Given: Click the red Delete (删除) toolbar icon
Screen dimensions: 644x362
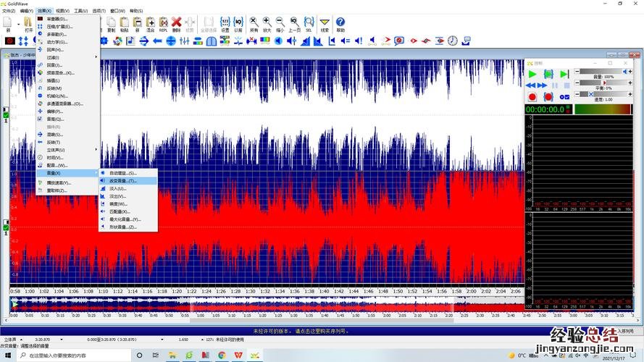Looking at the screenshot, I should [176, 23].
